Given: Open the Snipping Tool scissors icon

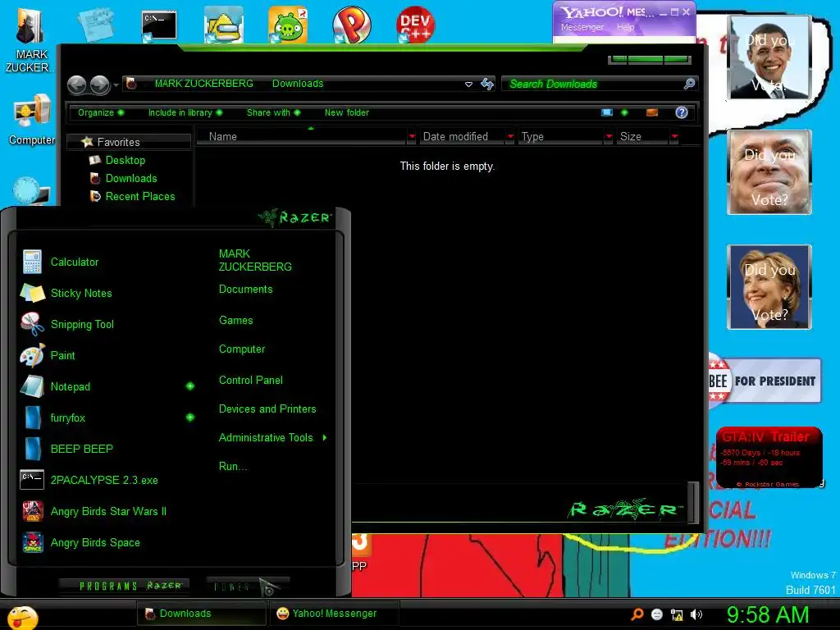Looking at the screenshot, I should click(x=32, y=324).
